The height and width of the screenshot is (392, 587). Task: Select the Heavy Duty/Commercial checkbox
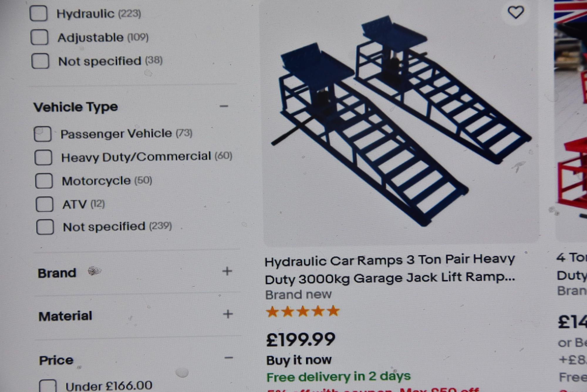(43, 157)
